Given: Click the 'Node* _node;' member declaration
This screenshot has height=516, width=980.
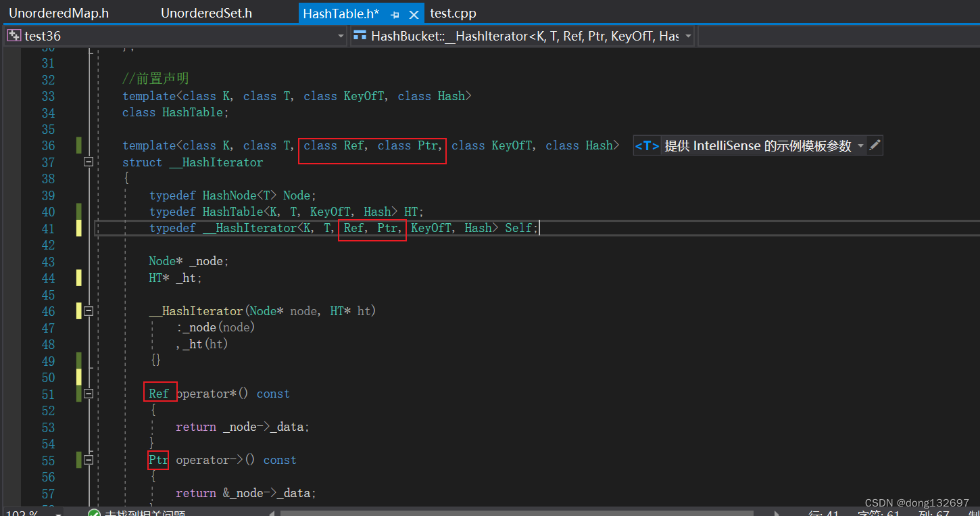Looking at the screenshot, I should [189, 261].
